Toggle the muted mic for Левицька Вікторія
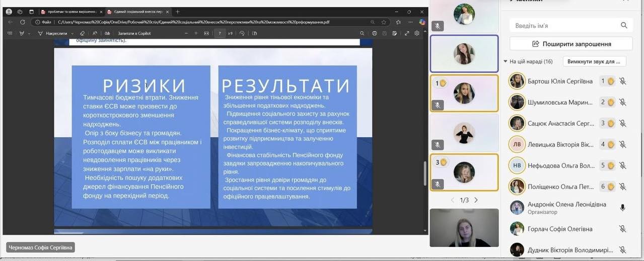Screen dimensions: 644x261 tap(623, 144)
